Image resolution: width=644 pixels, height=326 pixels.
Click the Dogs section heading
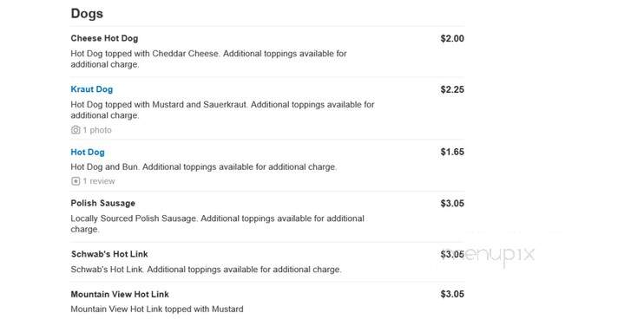click(87, 13)
